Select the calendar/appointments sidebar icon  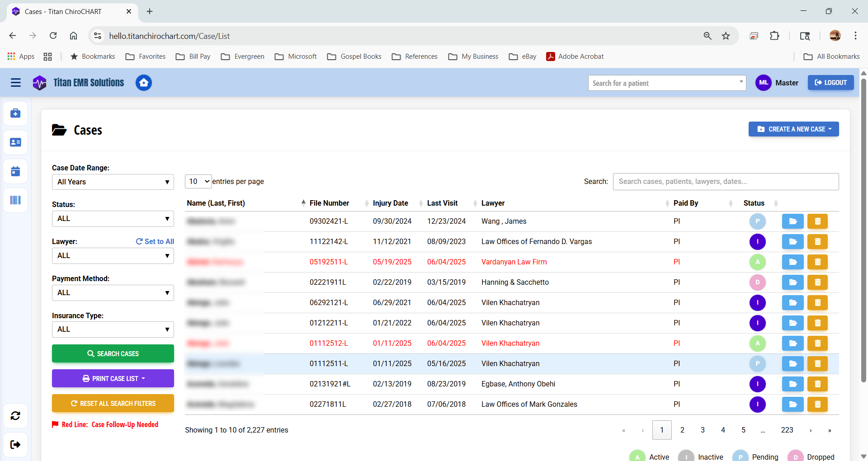[x=15, y=171]
